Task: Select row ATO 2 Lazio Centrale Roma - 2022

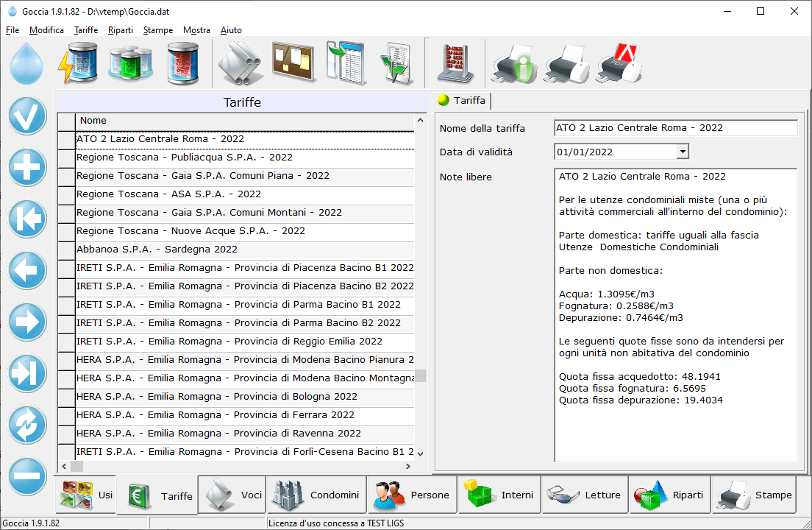Action: click(245, 139)
